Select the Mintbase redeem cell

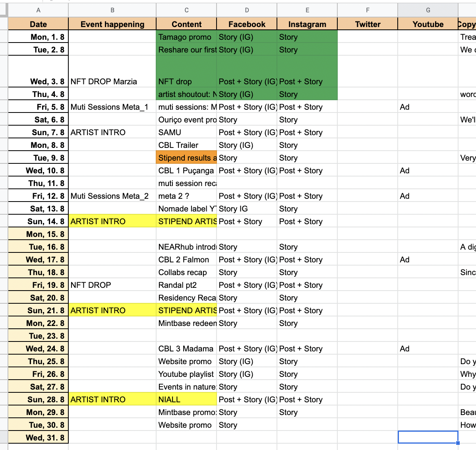(x=186, y=323)
